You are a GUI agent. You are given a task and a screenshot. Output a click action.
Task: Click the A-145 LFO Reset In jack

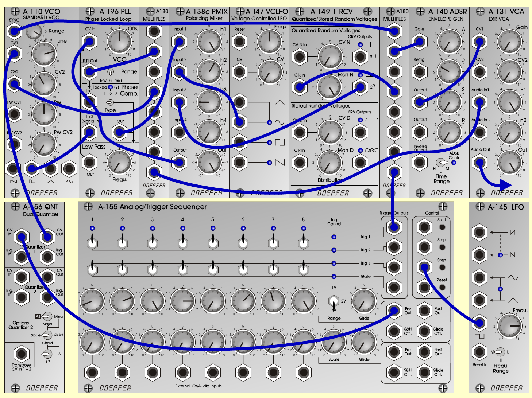point(479,352)
